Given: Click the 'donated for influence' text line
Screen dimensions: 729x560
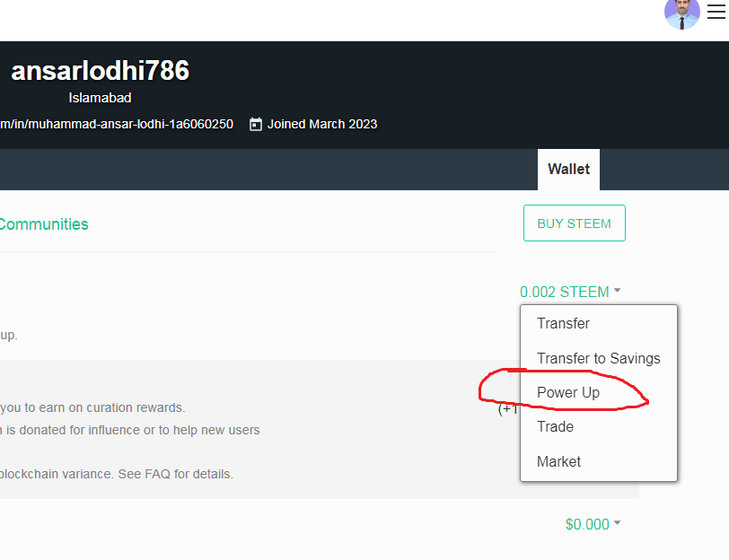Looking at the screenshot, I should pos(129,430).
